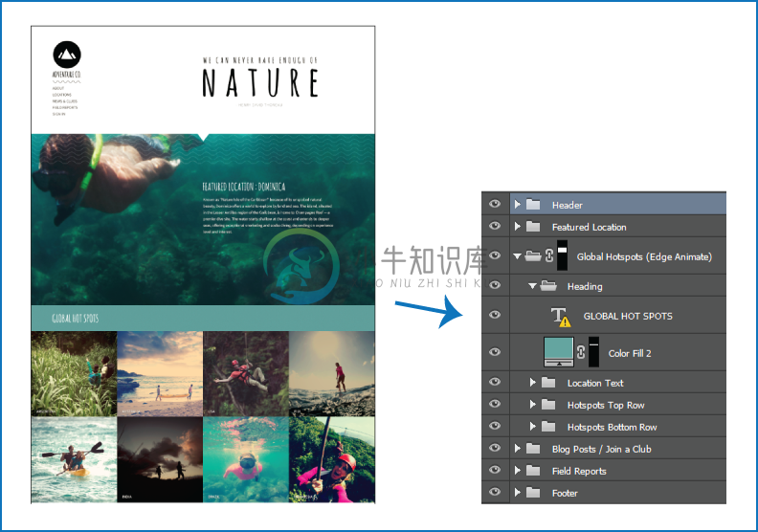Hide the Field Reports group
Image resolution: width=758 pixels, height=532 pixels.
(495, 470)
